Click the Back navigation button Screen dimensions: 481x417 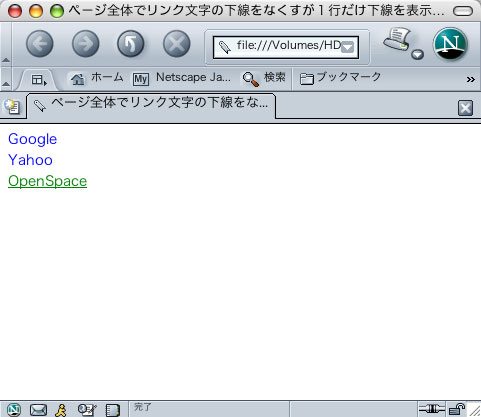click(x=40, y=44)
